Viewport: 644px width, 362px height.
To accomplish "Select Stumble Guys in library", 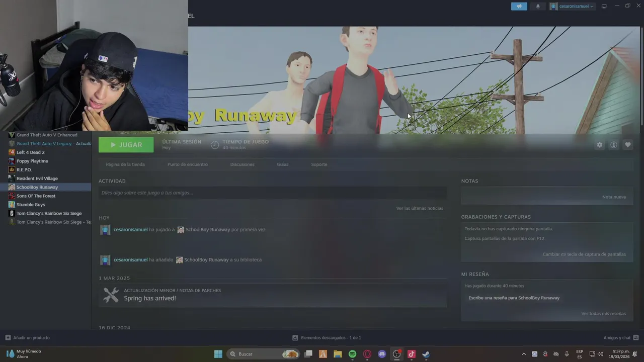I will pyautogui.click(x=31, y=205).
